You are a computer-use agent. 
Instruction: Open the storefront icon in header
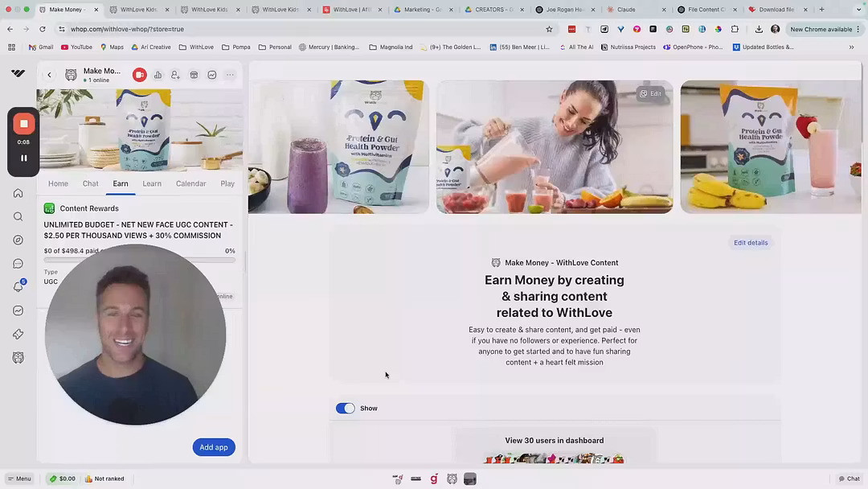click(194, 75)
